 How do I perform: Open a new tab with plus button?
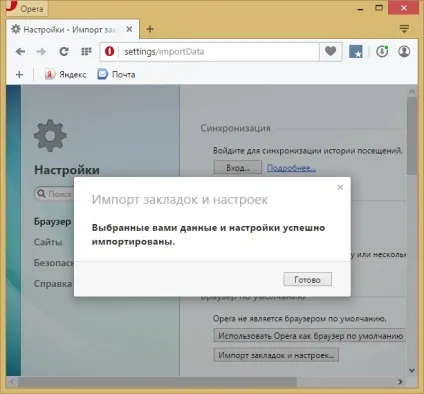(x=150, y=29)
